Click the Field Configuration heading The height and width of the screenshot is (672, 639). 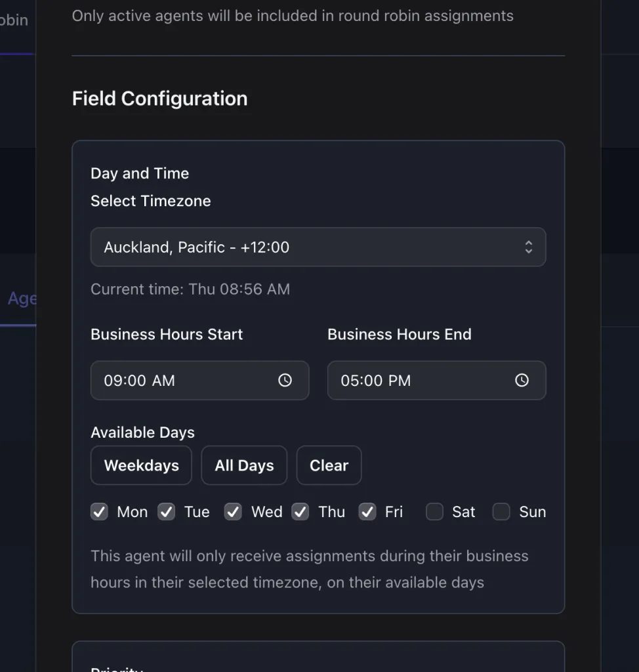159,98
